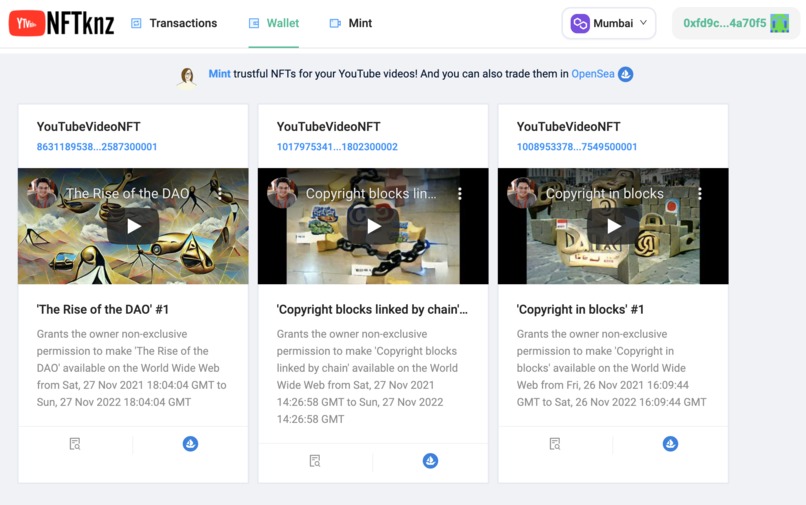Click the first card's YouTubeVideoNFT label
This screenshot has height=505, width=806.
tap(88, 127)
